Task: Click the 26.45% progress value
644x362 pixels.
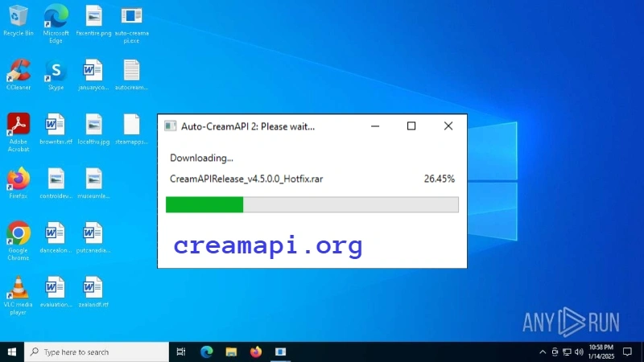Action: point(439,179)
